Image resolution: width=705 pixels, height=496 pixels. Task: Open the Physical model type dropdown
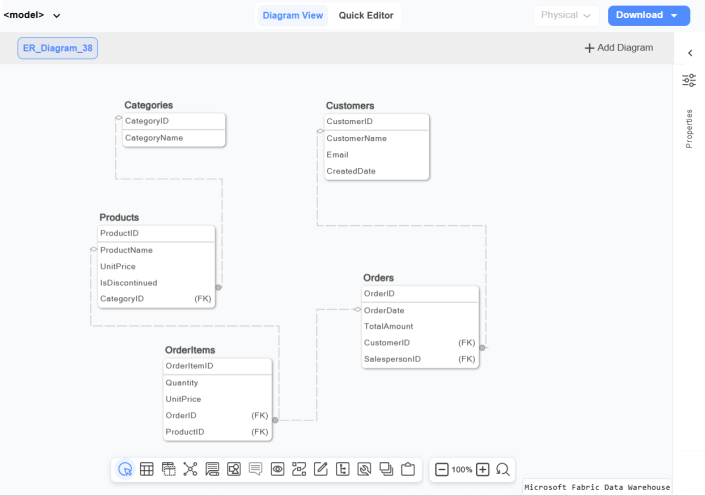566,15
